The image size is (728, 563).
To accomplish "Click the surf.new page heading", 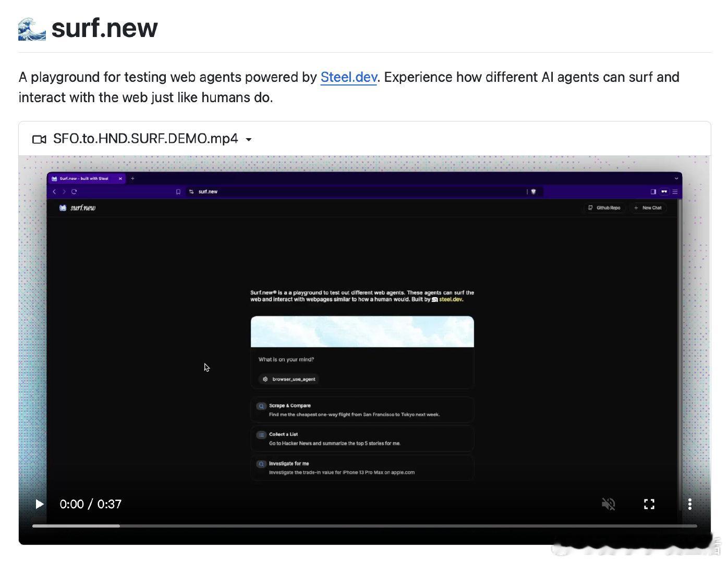I will pos(104,28).
